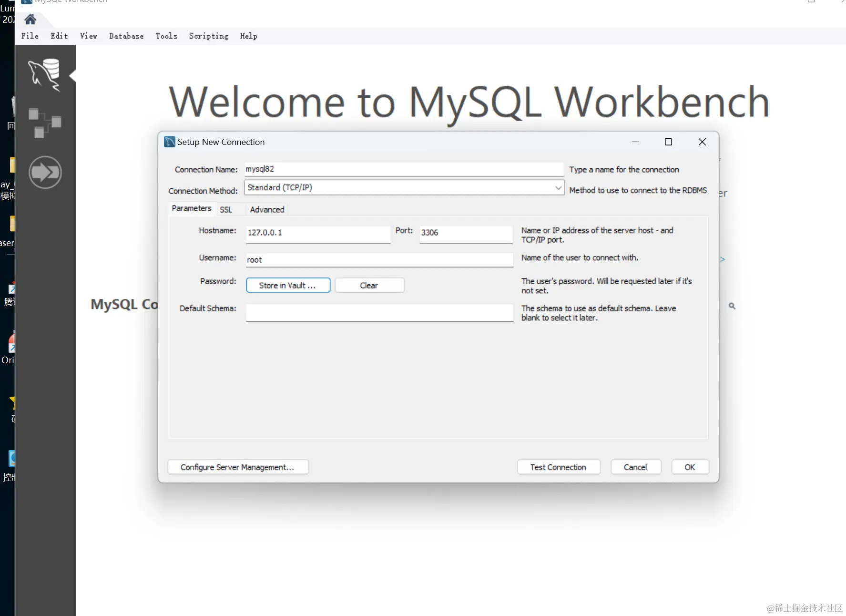Screen dimensions: 846x616
Task: Click the connections search magnifier icon
Action: click(732, 306)
